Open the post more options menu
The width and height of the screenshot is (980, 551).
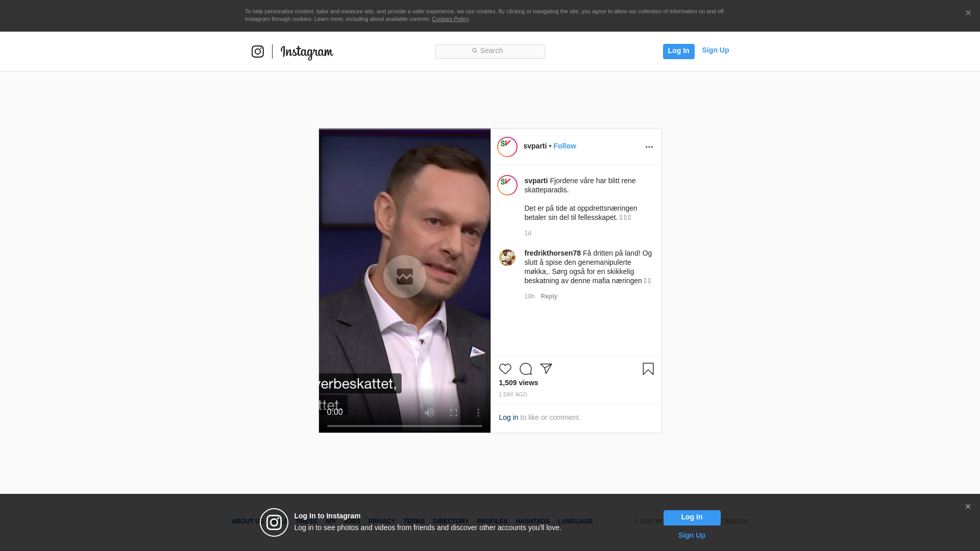click(649, 147)
